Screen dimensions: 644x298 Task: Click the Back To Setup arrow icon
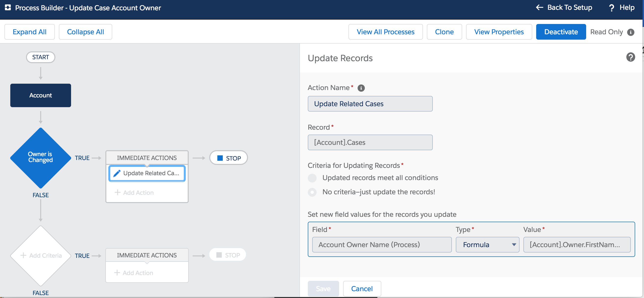pos(539,8)
